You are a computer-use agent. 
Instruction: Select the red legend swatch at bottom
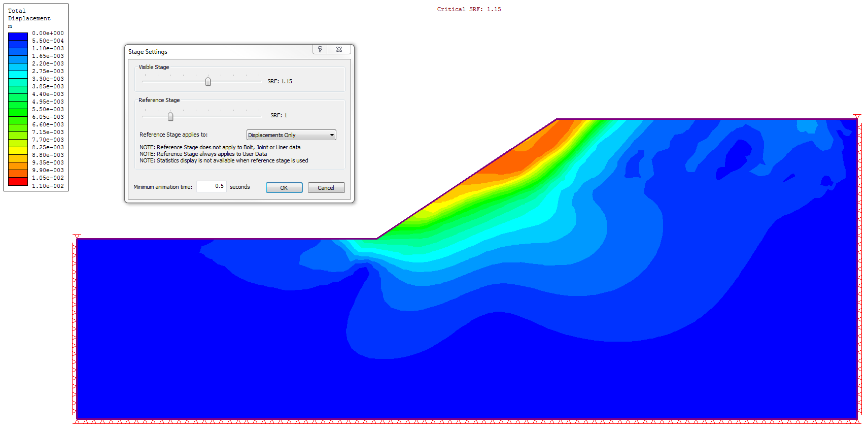coord(18,182)
